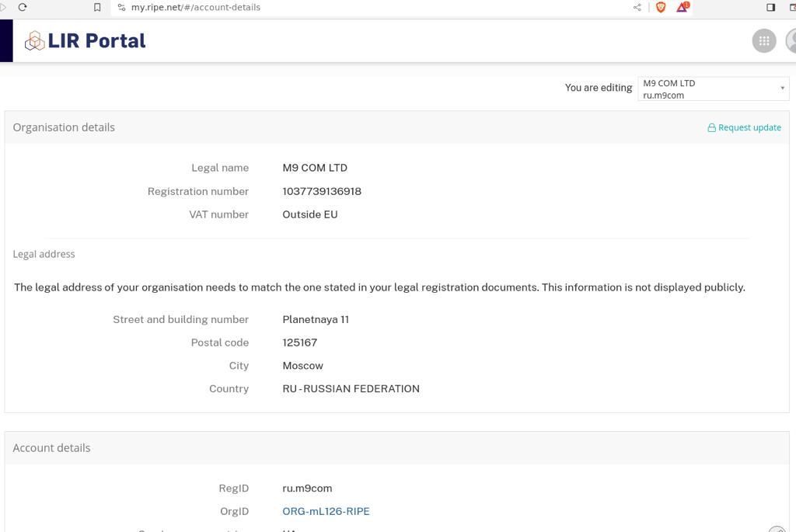Screen dimensions: 796x532
Task: Toggle the browser sidebar panel icon
Action: coord(771,7)
